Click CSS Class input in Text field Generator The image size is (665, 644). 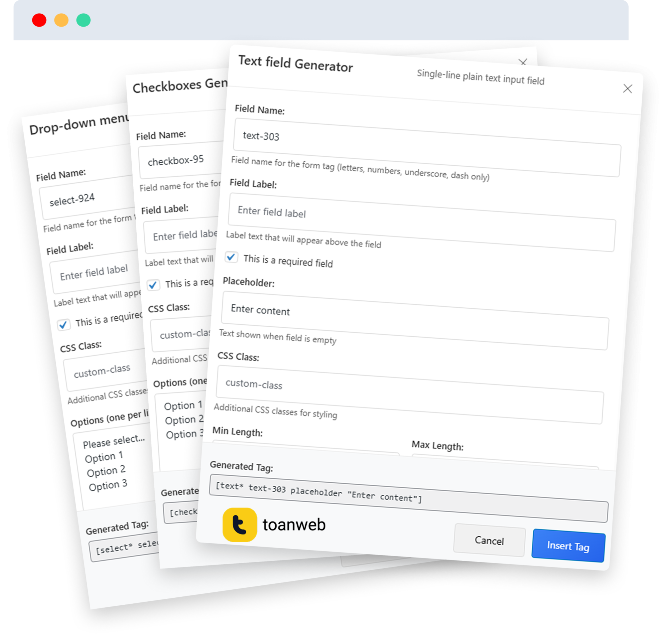(410, 395)
